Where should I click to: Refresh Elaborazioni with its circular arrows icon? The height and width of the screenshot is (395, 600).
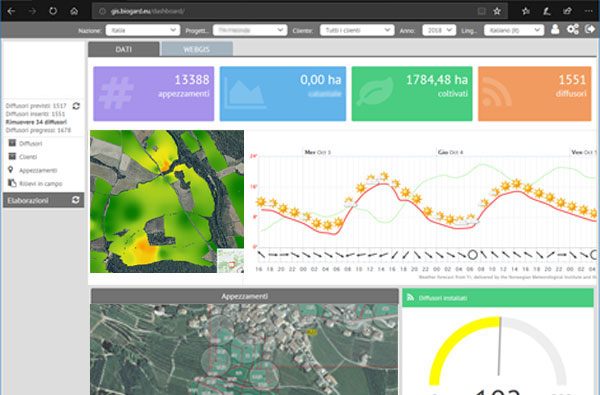tap(76, 200)
